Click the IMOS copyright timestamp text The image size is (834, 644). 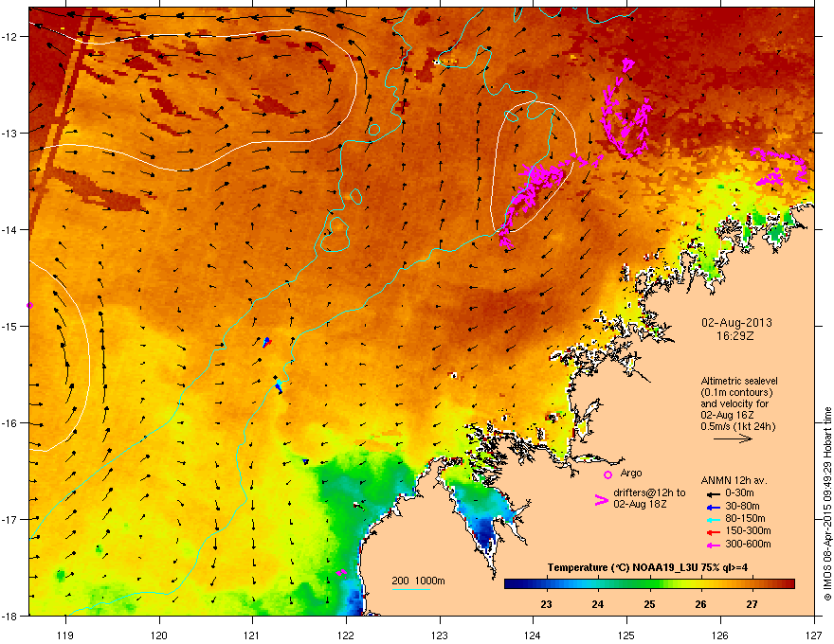[827, 504]
